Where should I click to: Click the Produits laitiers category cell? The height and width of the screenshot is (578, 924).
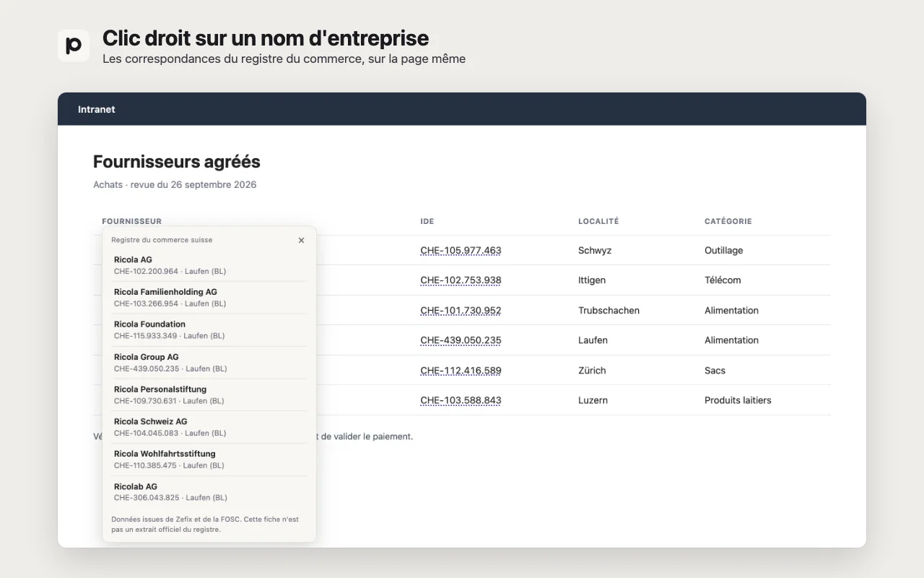tap(738, 400)
